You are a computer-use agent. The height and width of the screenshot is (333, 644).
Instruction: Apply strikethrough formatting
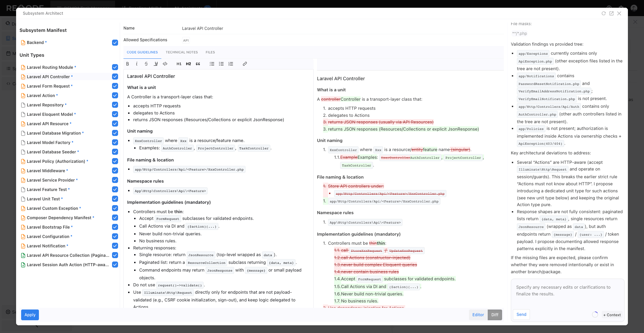tap(146, 64)
